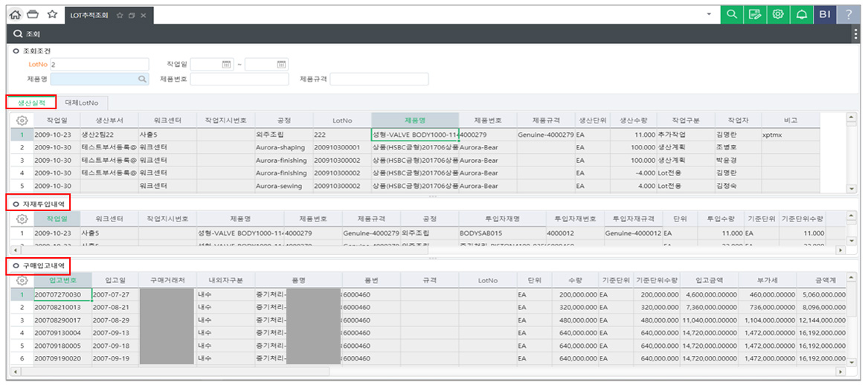Viewport: 868px width, 385px height.
Task: Open grid settings gear in 자재투입내역 table
Action: [x=22, y=219]
